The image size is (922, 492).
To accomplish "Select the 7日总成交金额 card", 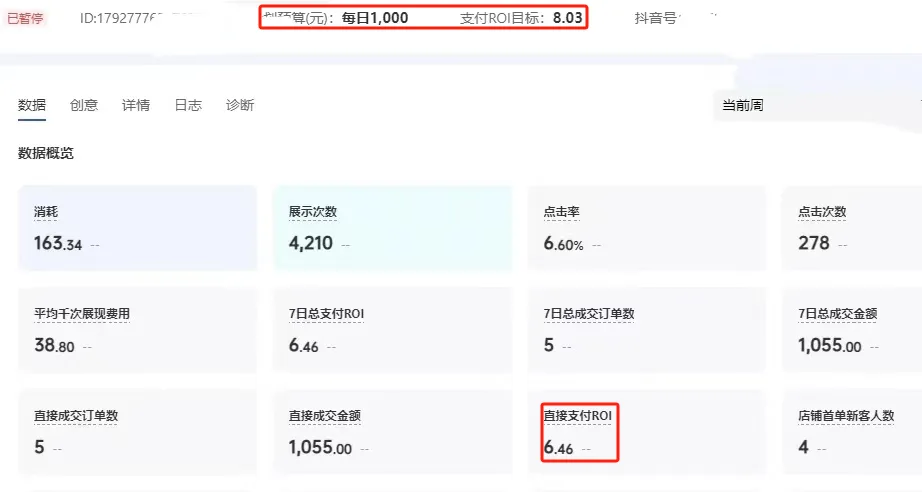I will click(x=852, y=330).
